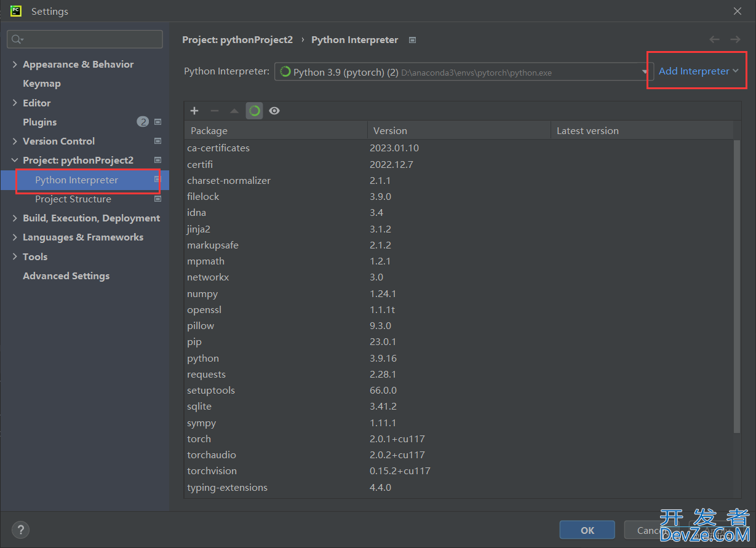756x548 pixels.
Task: Select the pillow package name
Action: pos(201,325)
